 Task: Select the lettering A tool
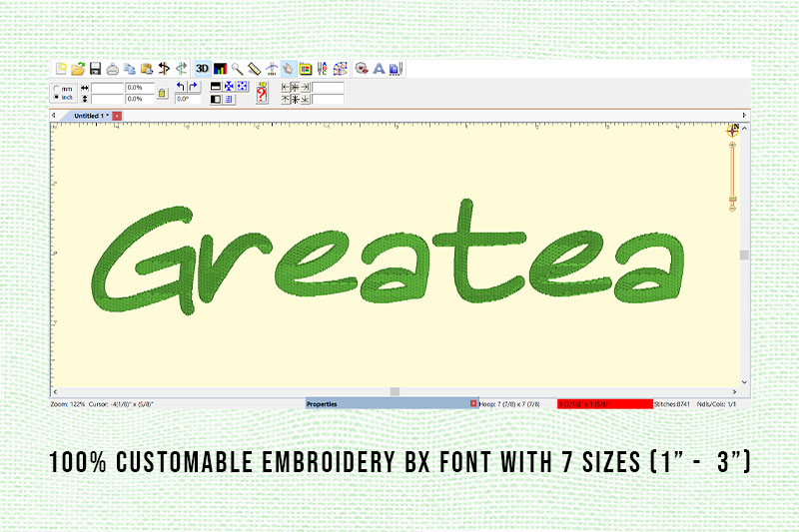(379, 69)
